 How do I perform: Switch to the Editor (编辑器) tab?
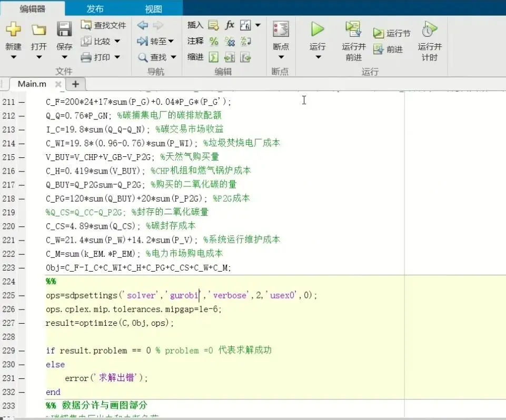32,9
